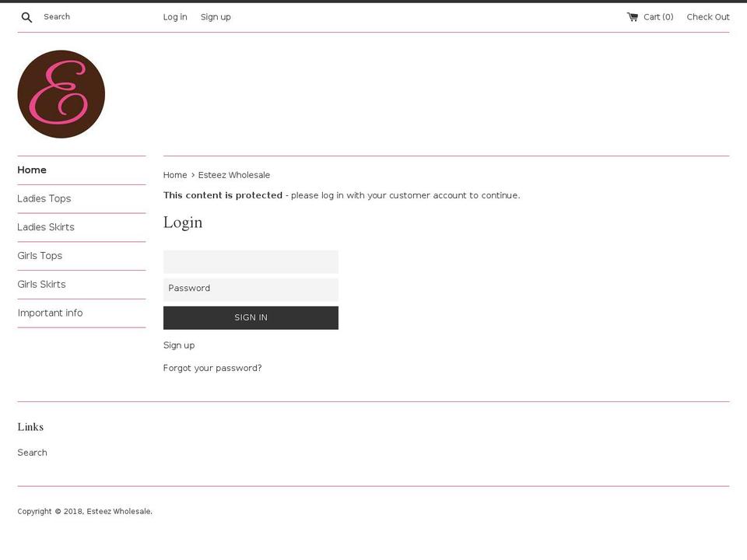The height and width of the screenshot is (560, 747).
Task: Click the SIGN IN button
Action: click(251, 317)
